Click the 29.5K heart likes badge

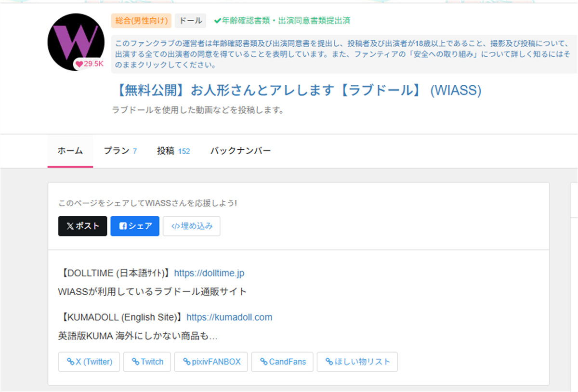pyautogui.click(x=90, y=64)
